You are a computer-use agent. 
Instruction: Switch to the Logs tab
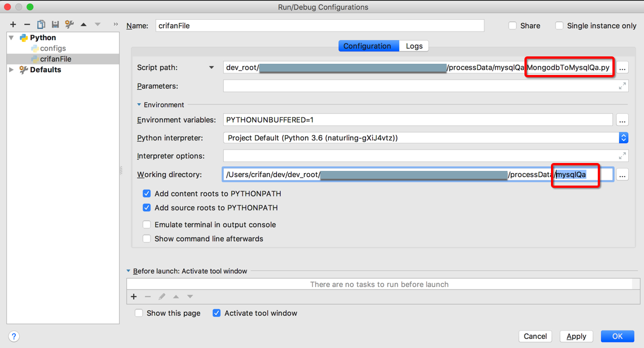click(414, 46)
